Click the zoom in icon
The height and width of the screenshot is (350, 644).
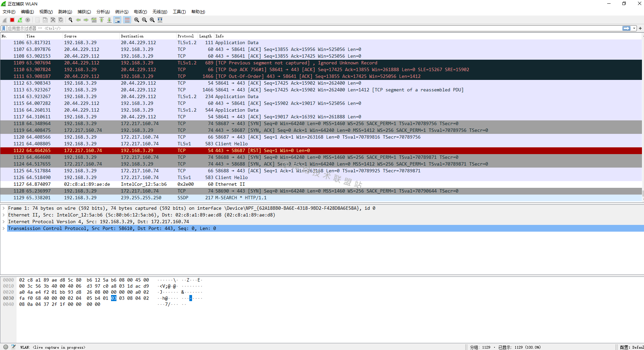click(137, 20)
